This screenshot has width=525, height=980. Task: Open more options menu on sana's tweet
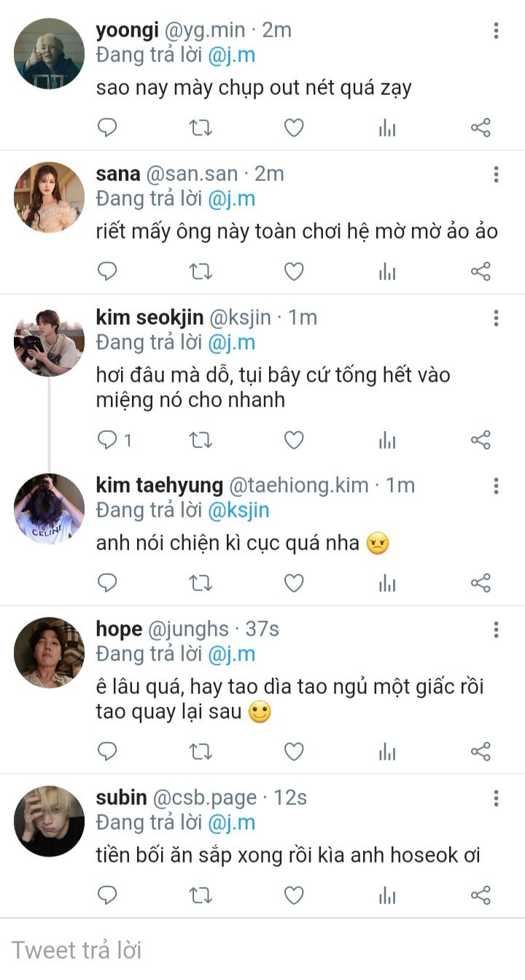click(x=496, y=174)
